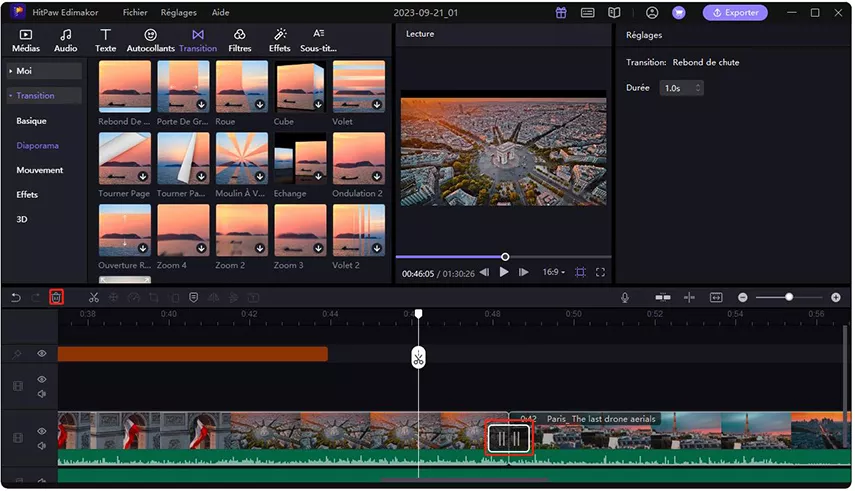Open the Médias panel
Screen dimensions: 855x491
[x=26, y=41]
